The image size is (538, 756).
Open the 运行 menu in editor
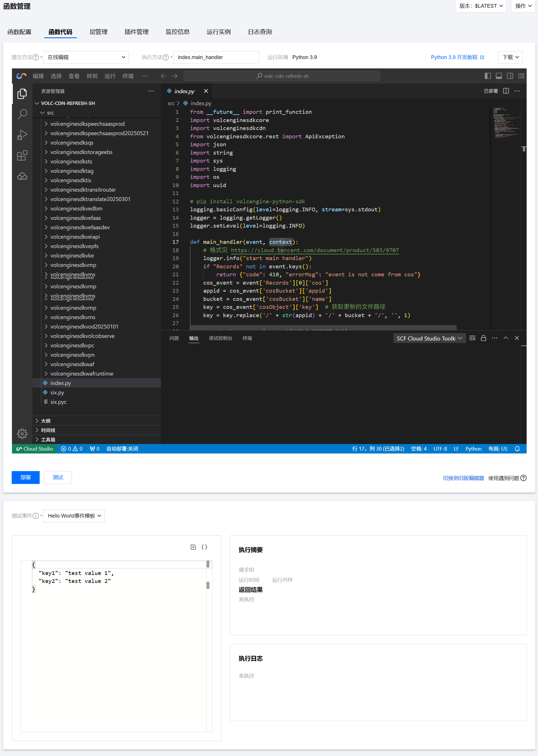point(110,76)
